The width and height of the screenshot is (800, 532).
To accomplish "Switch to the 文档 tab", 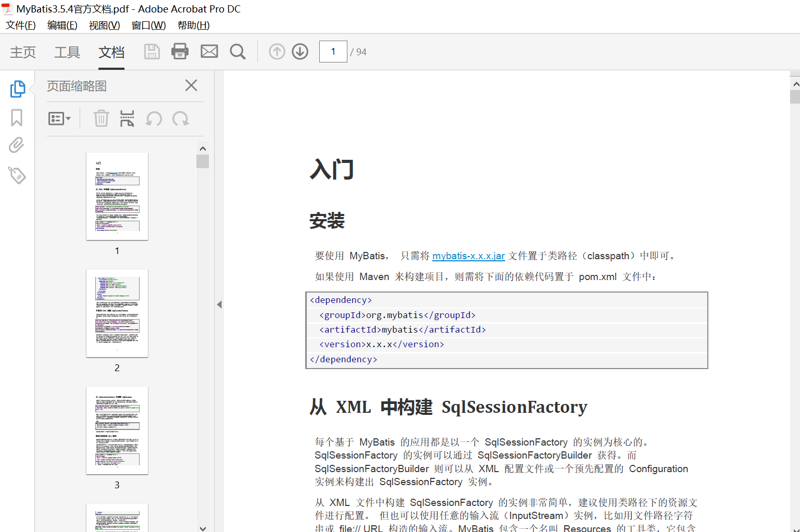I will [x=111, y=52].
